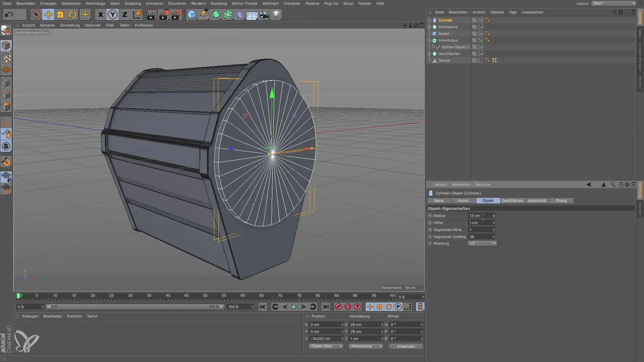Switch to polygons mode in left palette
644x362 pixels.
pyautogui.click(x=6, y=107)
